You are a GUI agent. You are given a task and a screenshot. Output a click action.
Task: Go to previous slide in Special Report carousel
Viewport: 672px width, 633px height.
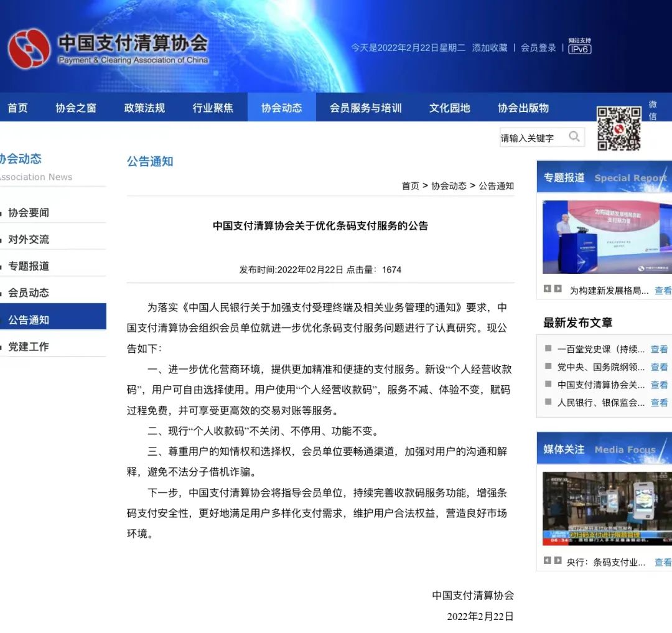click(548, 289)
